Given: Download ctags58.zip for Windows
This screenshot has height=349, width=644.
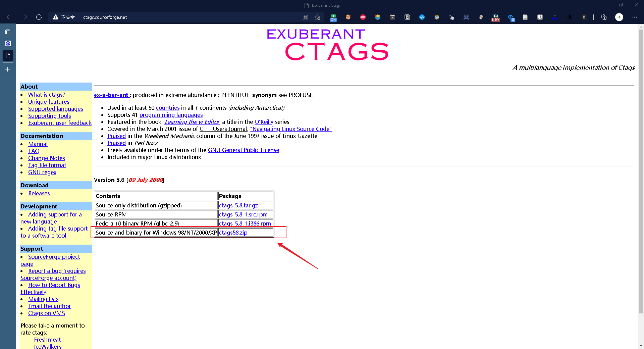Looking at the screenshot, I should tap(233, 233).
